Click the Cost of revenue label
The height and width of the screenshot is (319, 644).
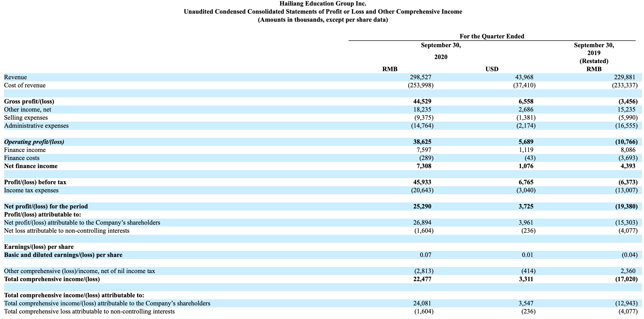tap(25, 85)
